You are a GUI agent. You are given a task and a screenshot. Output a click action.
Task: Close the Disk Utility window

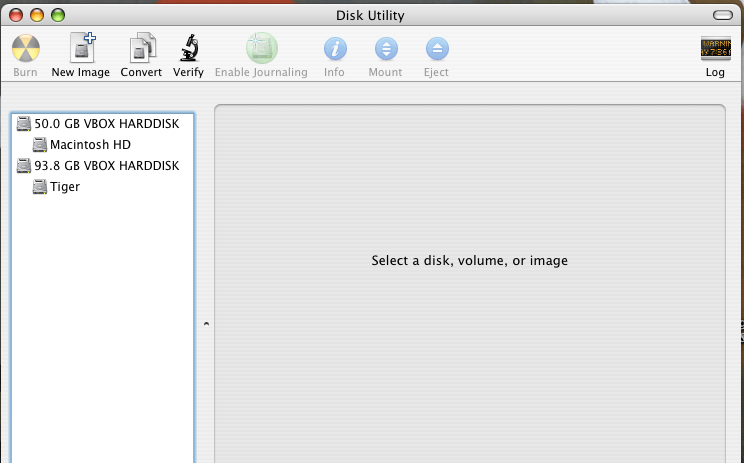(x=16, y=15)
